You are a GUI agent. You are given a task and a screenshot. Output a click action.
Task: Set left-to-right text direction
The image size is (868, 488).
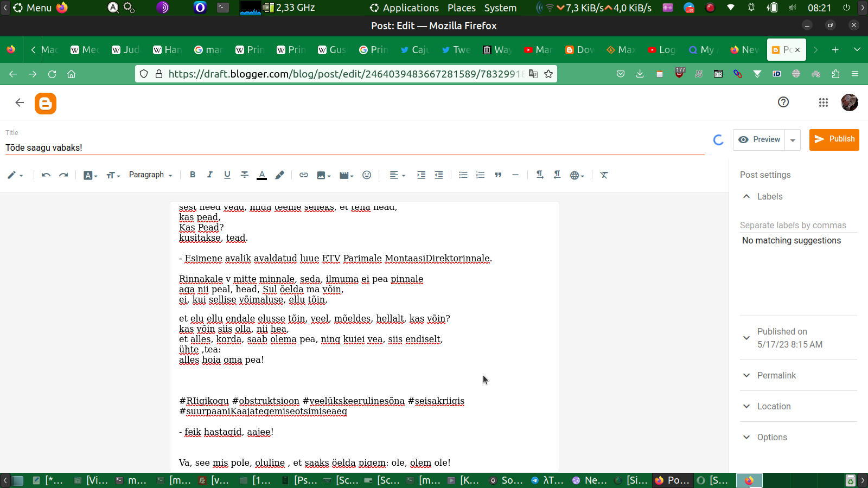tap(540, 175)
